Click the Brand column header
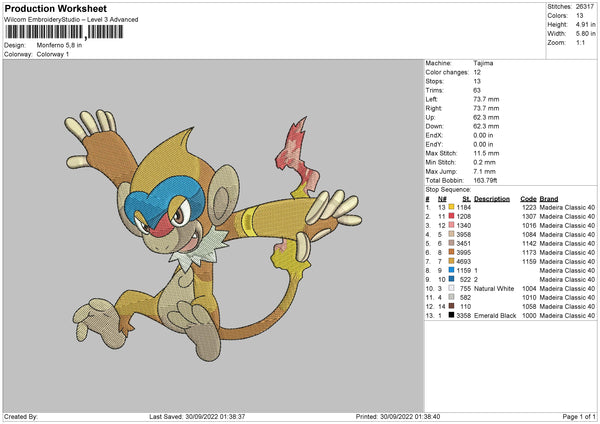This screenshot has width=600, height=424. click(549, 198)
